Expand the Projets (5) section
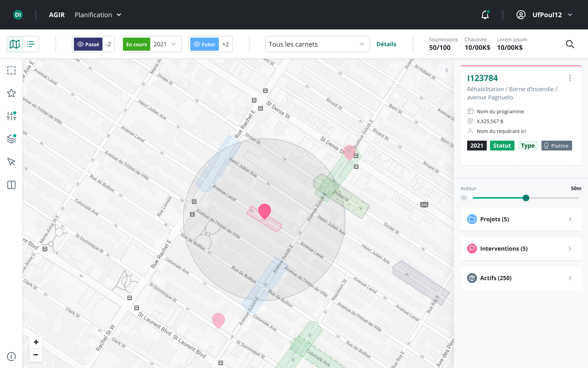 point(521,219)
